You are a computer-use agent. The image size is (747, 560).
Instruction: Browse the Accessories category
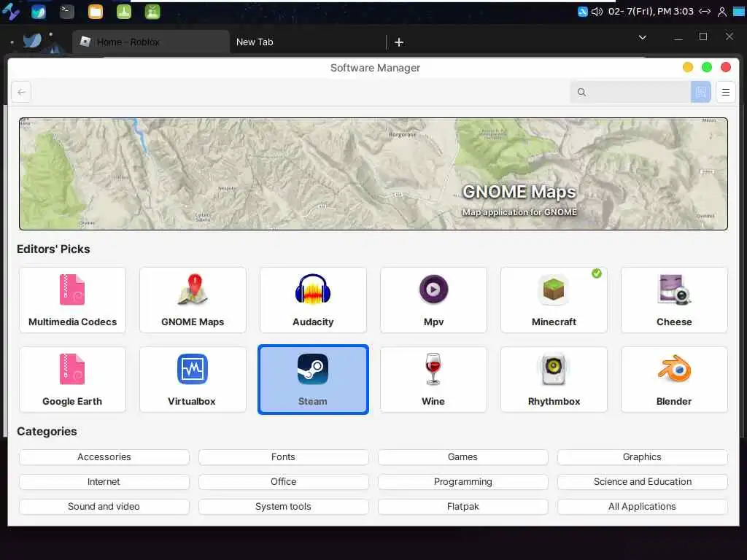click(104, 456)
